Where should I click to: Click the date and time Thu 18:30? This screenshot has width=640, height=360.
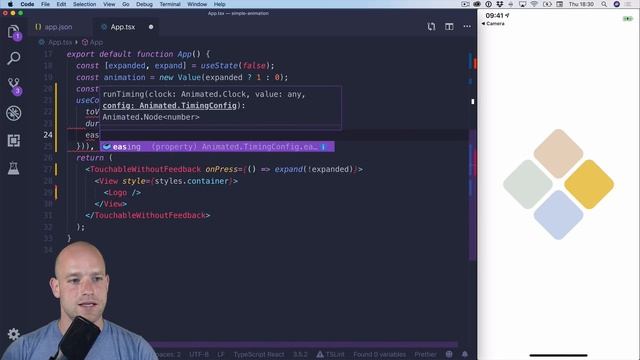(x=581, y=4)
